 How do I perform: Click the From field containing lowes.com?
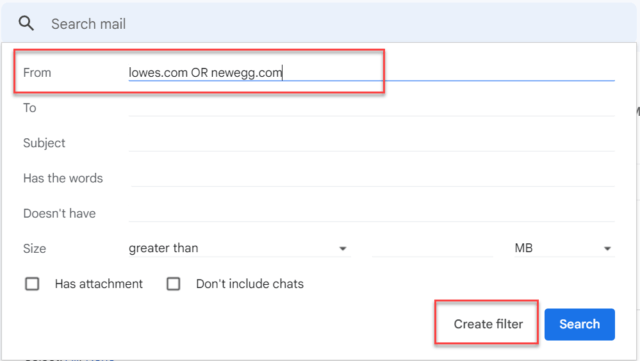[x=371, y=73]
